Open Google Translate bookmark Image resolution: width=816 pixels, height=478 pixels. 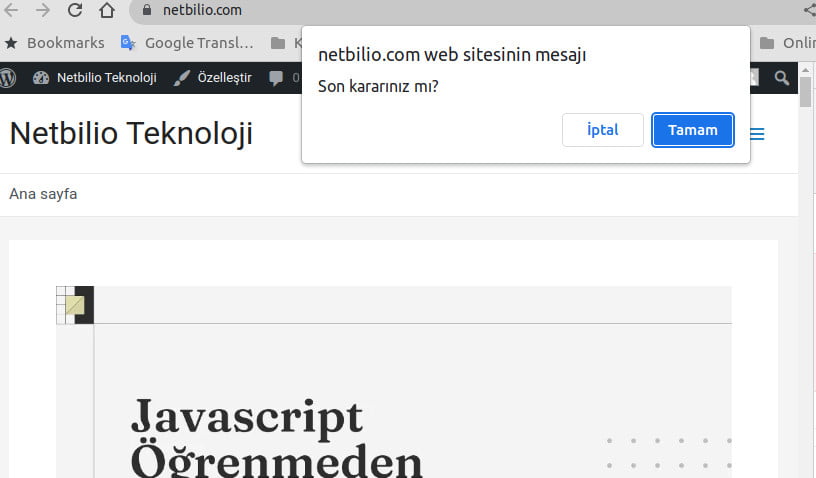coord(187,43)
